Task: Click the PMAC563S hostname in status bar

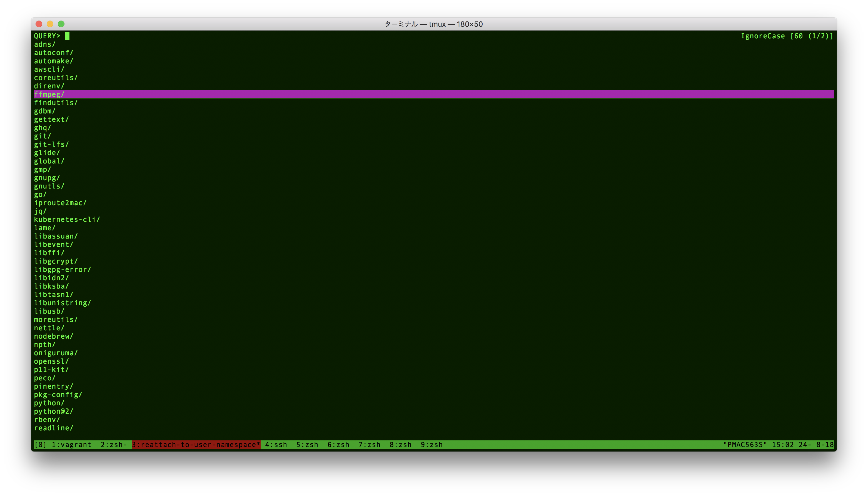Action: 745,445
